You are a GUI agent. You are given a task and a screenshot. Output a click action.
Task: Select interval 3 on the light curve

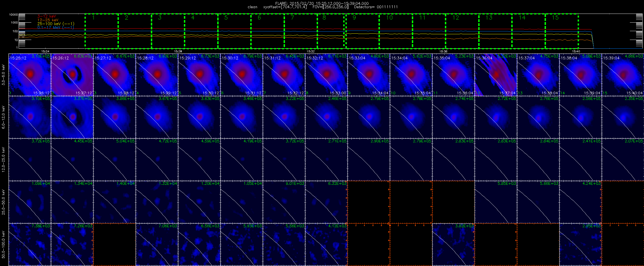pyautogui.click(x=168, y=31)
